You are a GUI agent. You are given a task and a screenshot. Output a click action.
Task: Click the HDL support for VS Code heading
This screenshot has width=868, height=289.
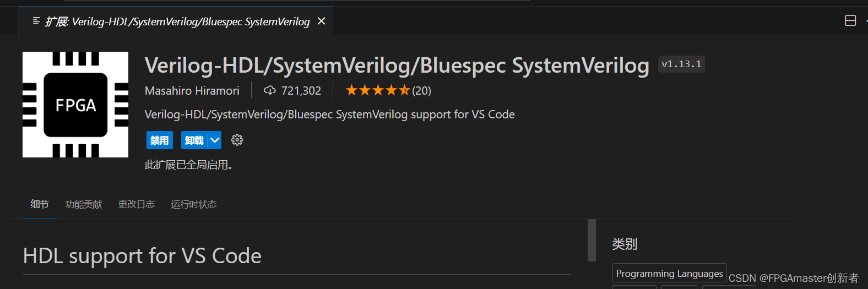[142, 256]
